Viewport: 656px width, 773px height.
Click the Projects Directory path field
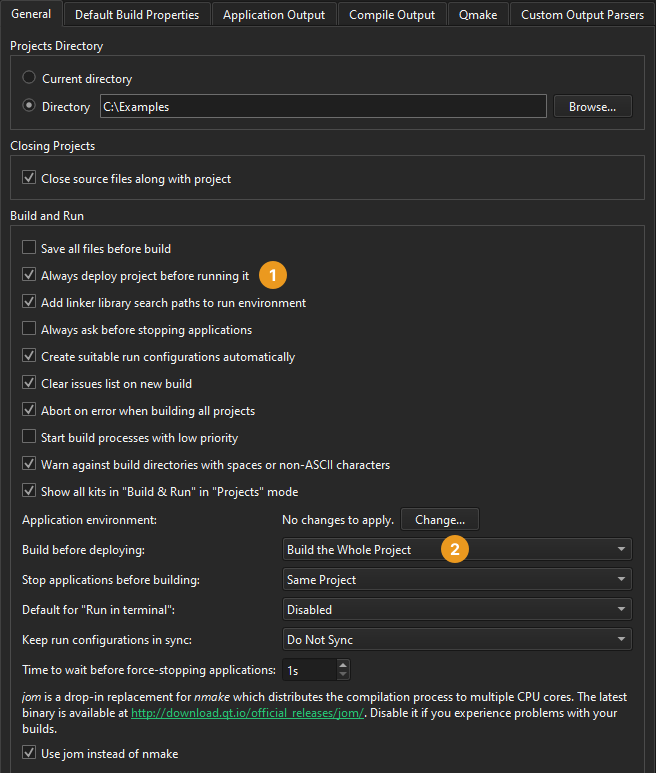coord(321,106)
